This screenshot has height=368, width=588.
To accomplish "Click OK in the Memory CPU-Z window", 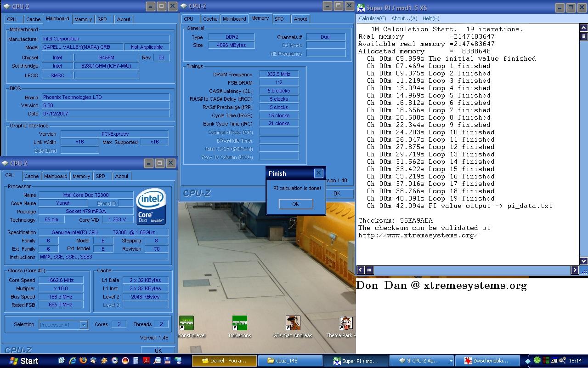I will 337,194.
